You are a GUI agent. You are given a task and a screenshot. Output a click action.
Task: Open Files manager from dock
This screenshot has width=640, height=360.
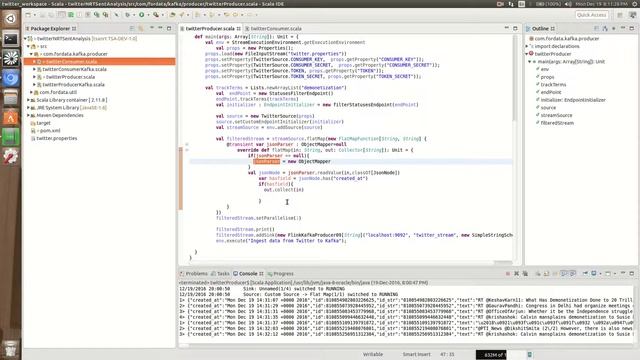pos(11,98)
